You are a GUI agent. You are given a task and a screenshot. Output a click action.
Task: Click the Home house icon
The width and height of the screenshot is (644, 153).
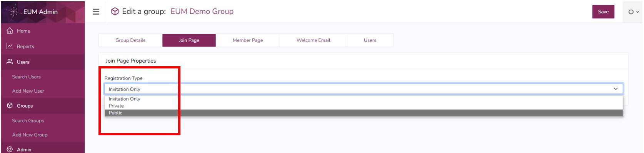[x=10, y=31]
